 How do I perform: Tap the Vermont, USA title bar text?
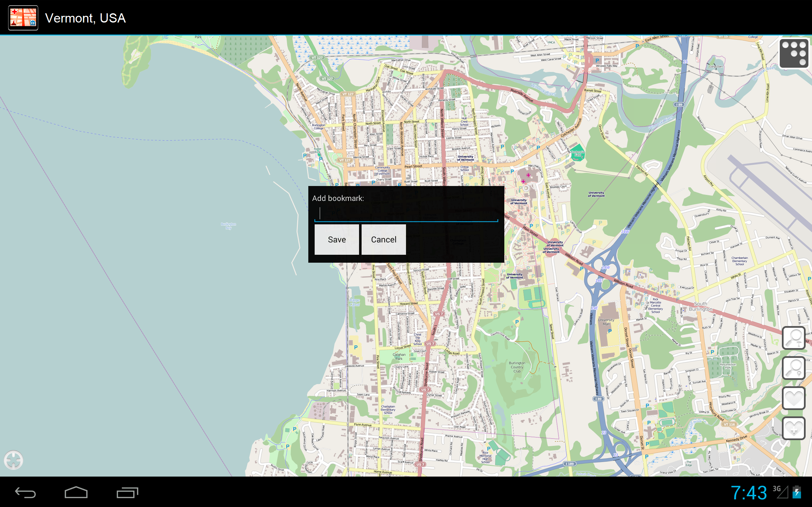tap(86, 18)
